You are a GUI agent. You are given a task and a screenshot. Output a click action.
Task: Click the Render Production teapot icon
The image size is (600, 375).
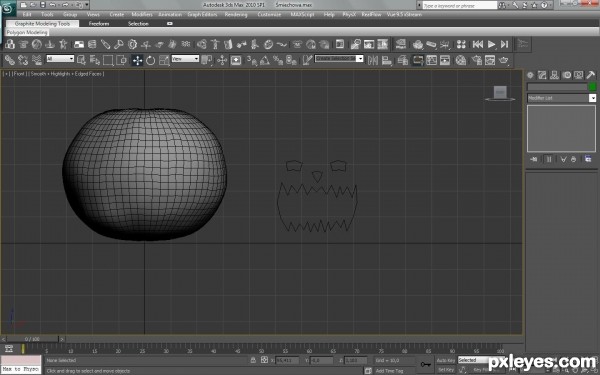coord(504,60)
